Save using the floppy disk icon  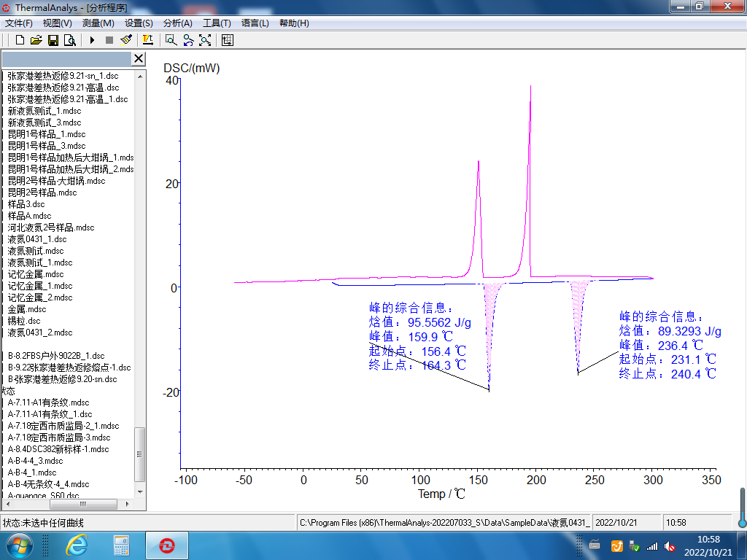[x=53, y=40]
